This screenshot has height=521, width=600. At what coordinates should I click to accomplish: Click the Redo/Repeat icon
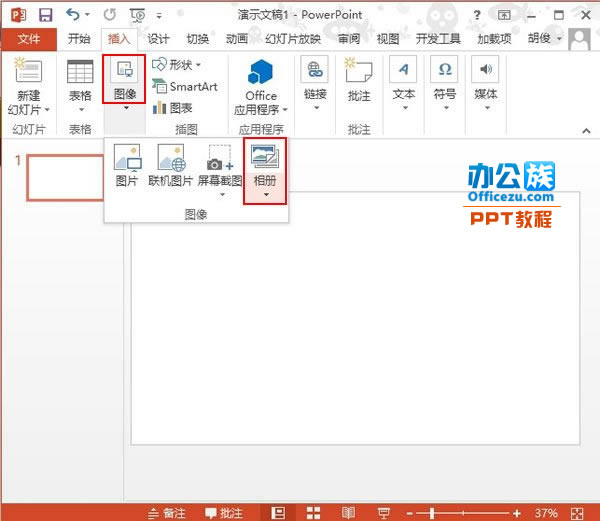tap(110, 15)
